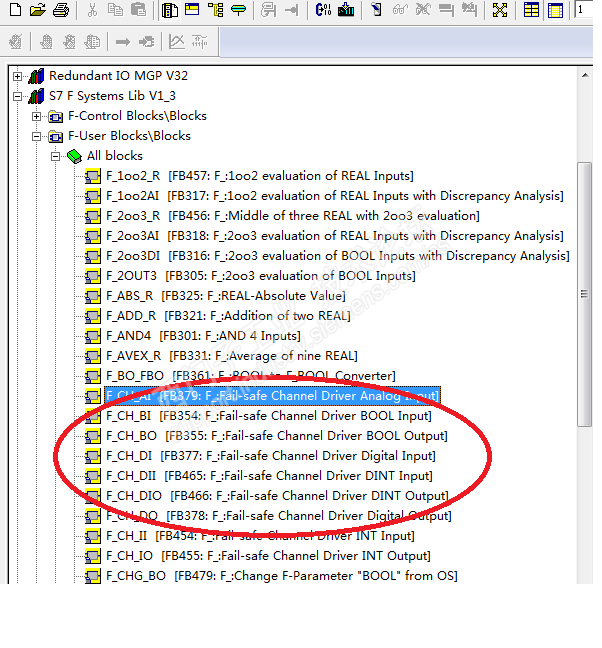Click the Compile icon with binary digits

(x=323, y=9)
